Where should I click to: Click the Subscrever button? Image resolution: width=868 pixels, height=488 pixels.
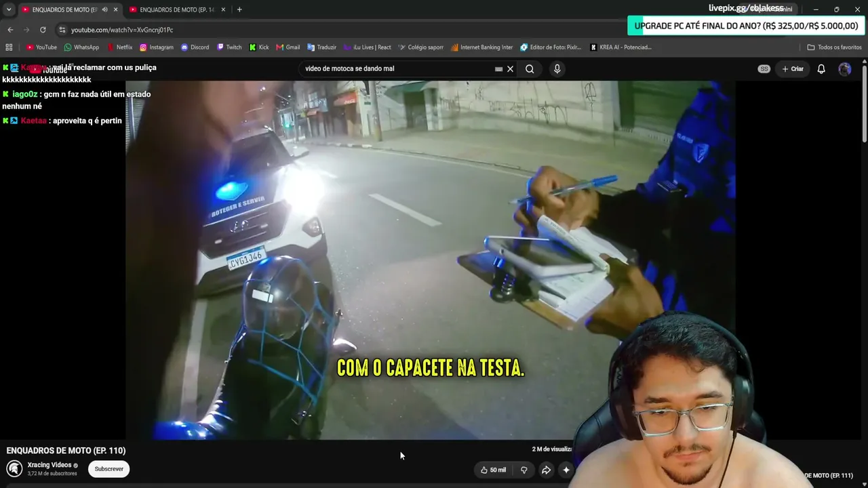coord(109,469)
